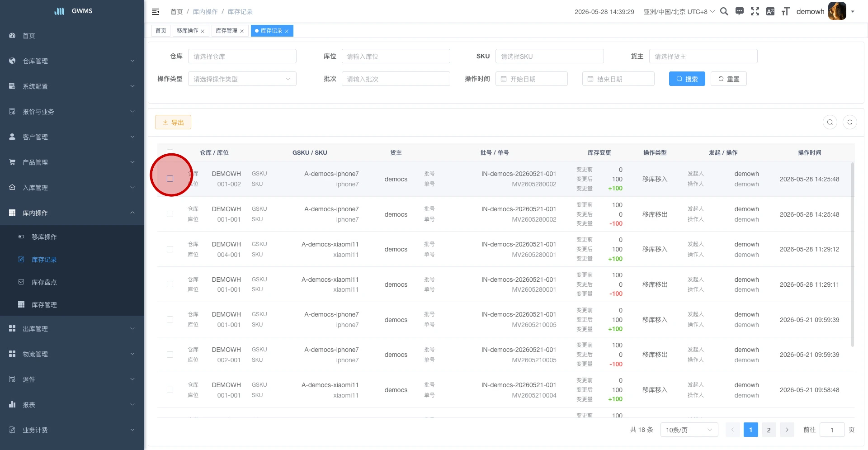Focus the SKU select field

[x=550, y=56]
